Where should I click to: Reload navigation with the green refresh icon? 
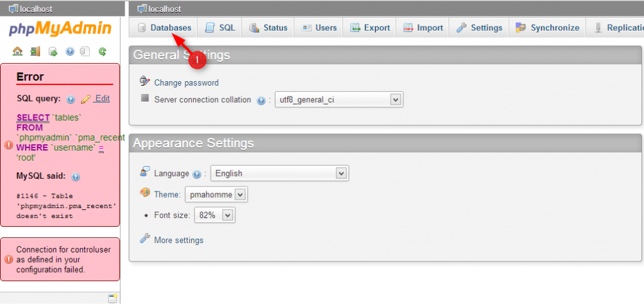(x=103, y=52)
